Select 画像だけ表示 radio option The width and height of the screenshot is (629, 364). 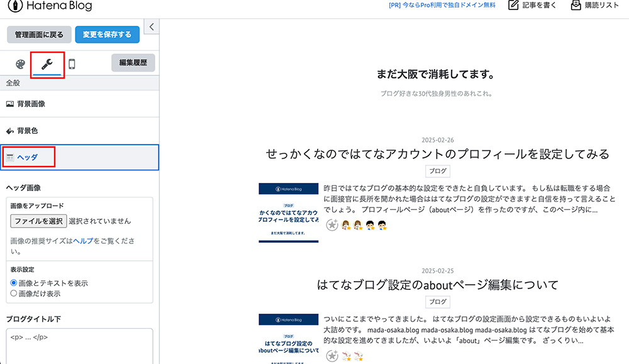pos(14,293)
